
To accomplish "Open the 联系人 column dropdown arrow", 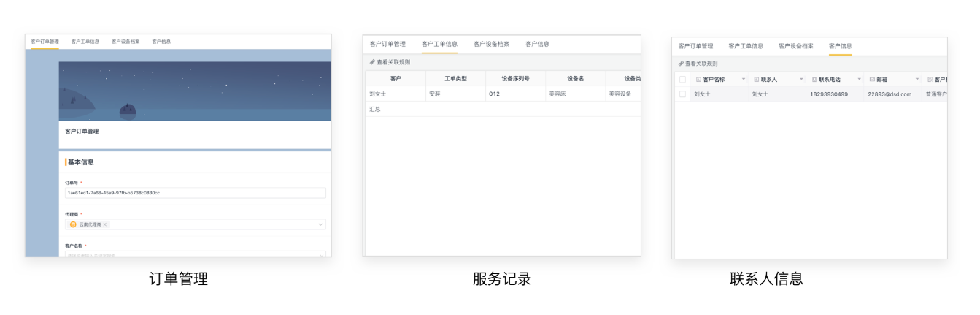I will pyautogui.click(x=800, y=79).
